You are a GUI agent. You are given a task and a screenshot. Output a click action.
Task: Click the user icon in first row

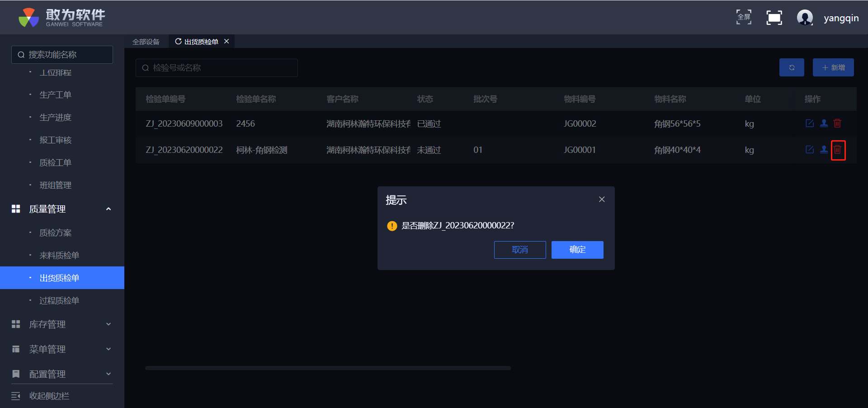pyautogui.click(x=824, y=123)
